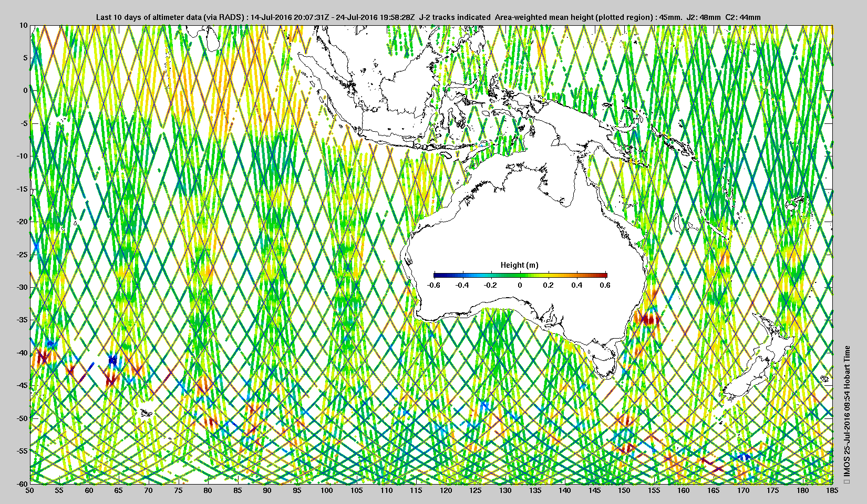Click colorbar tick label -0.2

(491, 285)
